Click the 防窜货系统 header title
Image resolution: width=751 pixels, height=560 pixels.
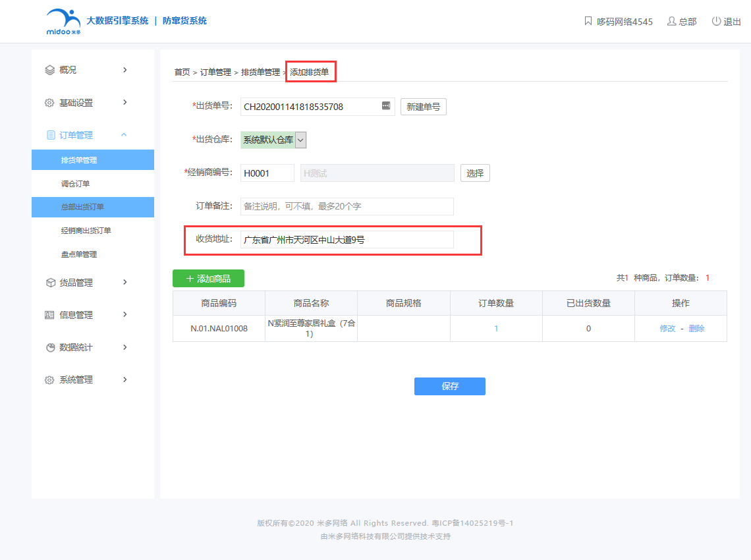[x=184, y=20]
